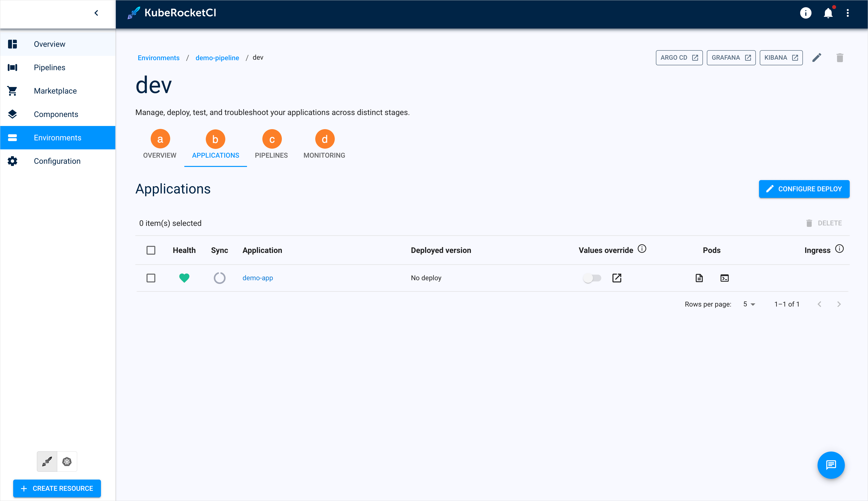The width and height of the screenshot is (868, 501).
Task: Click the edit pencil icon for dev
Action: tap(817, 58)
